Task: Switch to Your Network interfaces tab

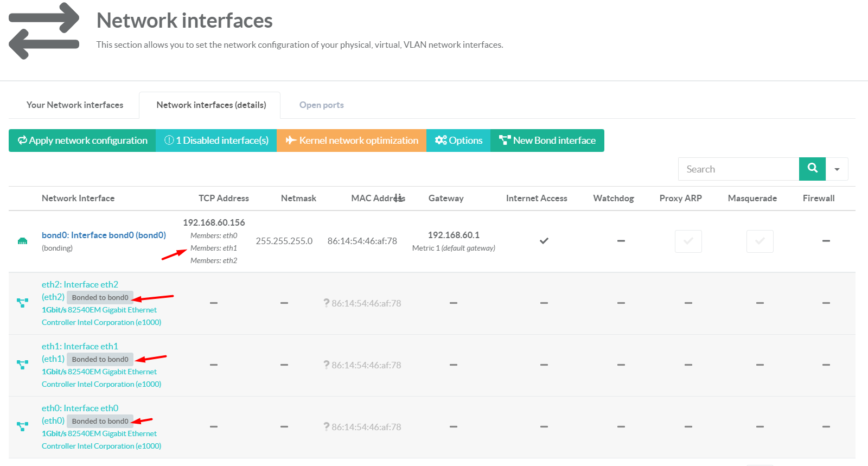Action: 75,105
